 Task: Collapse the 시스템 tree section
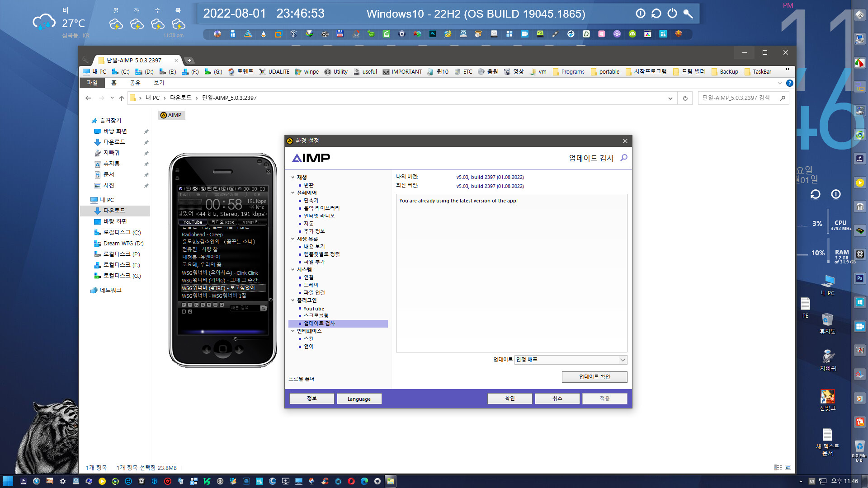click(x=292, y=269)
